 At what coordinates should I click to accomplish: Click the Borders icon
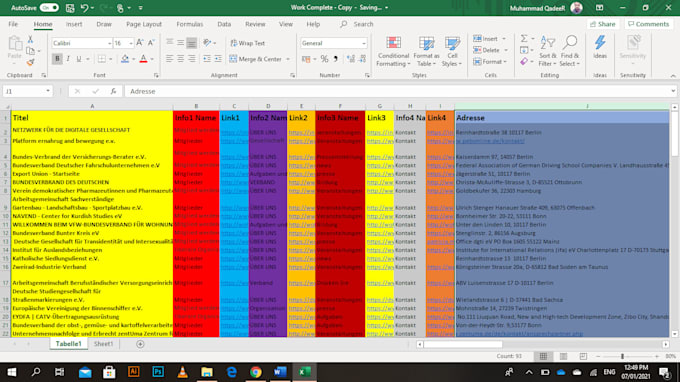(x=101, y=59)
